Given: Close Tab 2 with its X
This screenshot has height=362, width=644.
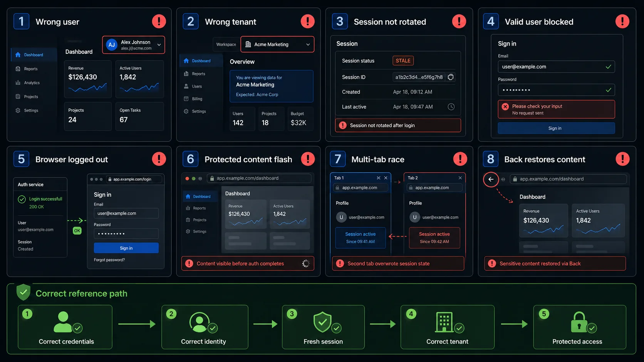Looking at the screenshot, I should (x=460, y=178).
